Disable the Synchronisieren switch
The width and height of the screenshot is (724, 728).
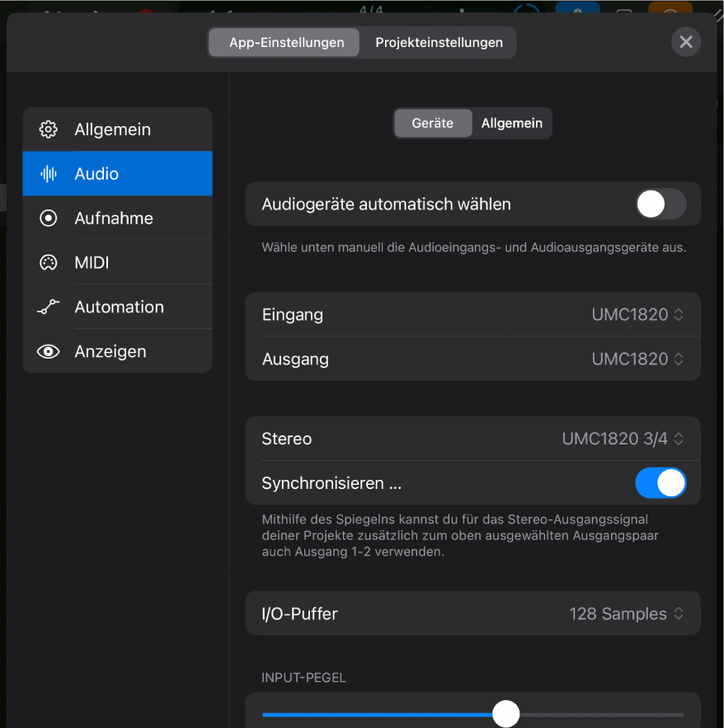click(x=660, y=483)
